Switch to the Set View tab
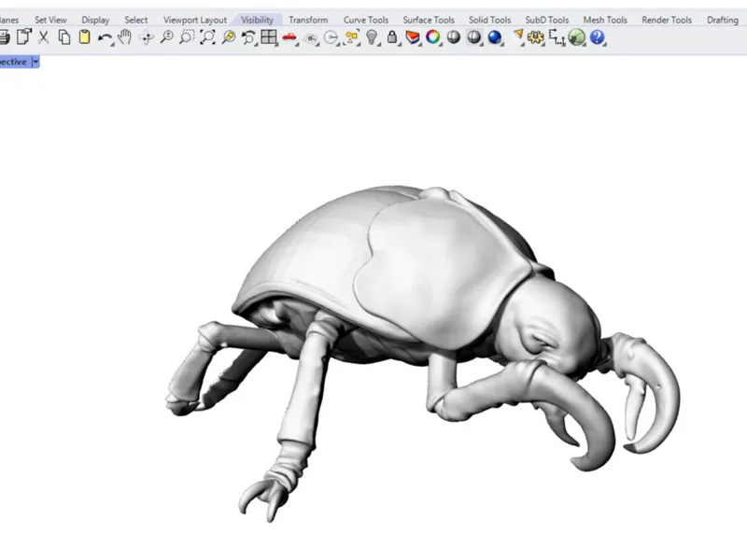 pos(50,20)
